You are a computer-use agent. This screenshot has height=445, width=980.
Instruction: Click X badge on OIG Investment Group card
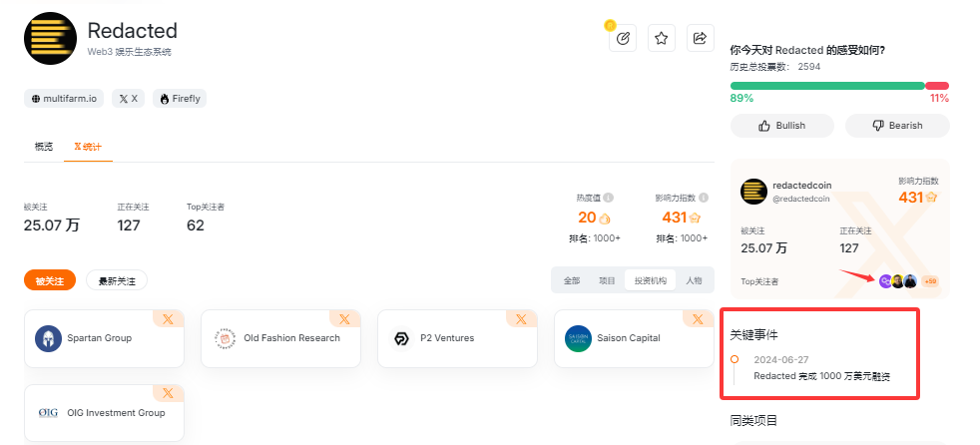168,393
